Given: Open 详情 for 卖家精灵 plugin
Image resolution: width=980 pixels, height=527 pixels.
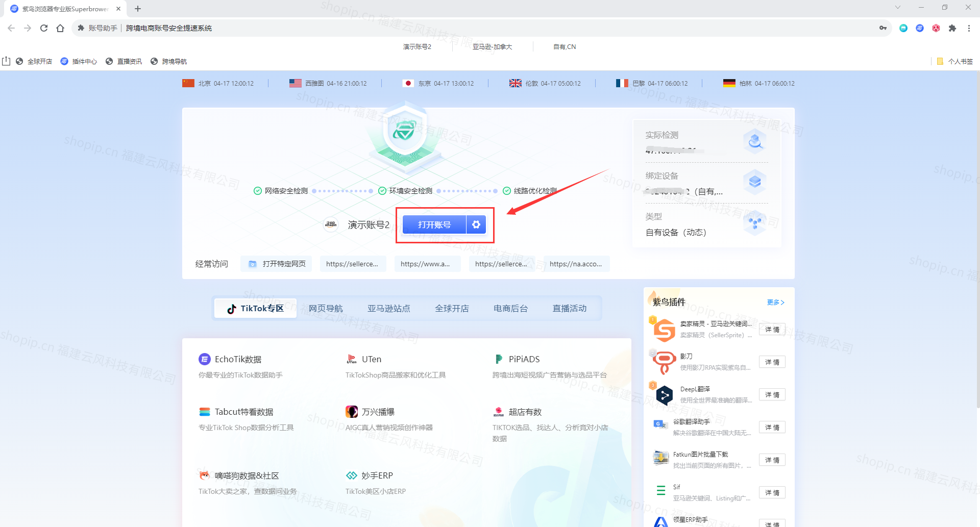Looking at the screenshot, I should [772, 330].
